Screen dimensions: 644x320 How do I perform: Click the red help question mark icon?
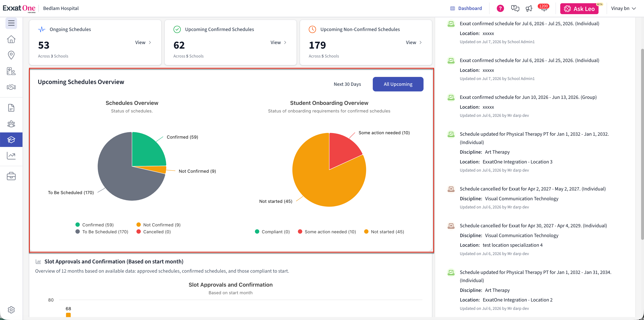(x=500, y=9)
